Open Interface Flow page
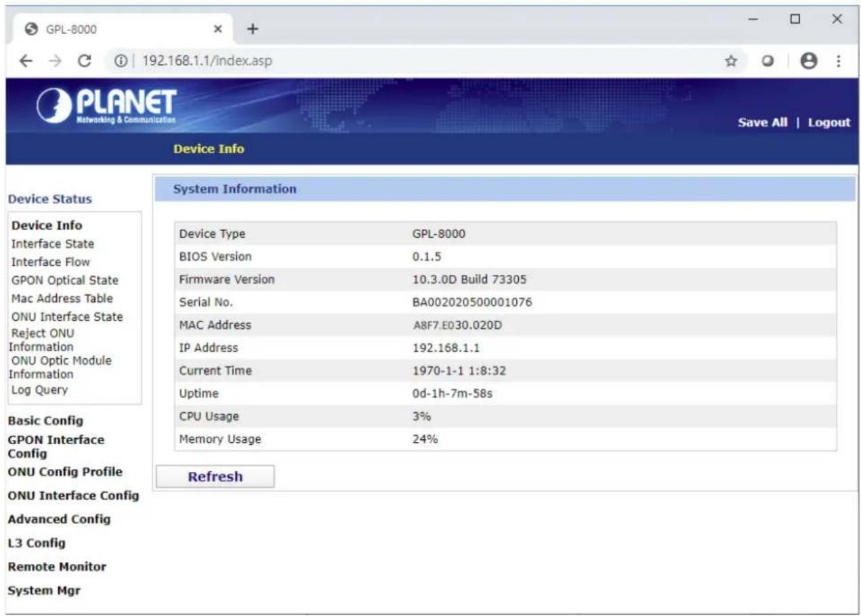This screenshot has height=616, width=861. pos(51,262)
